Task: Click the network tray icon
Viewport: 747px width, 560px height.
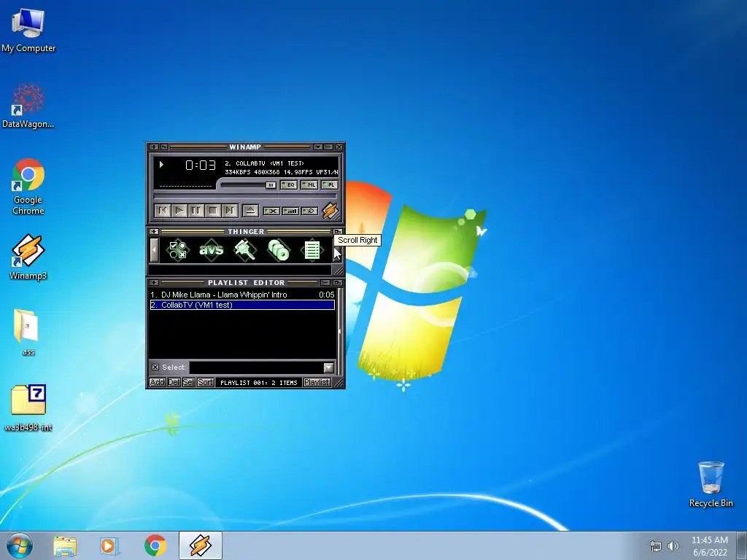Action: [656, 546]
